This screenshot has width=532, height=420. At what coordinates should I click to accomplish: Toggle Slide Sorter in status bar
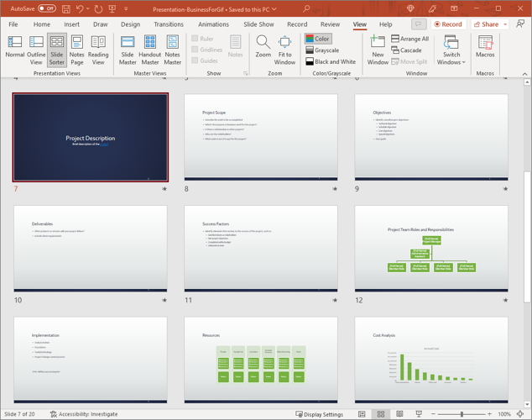[381, 414]
